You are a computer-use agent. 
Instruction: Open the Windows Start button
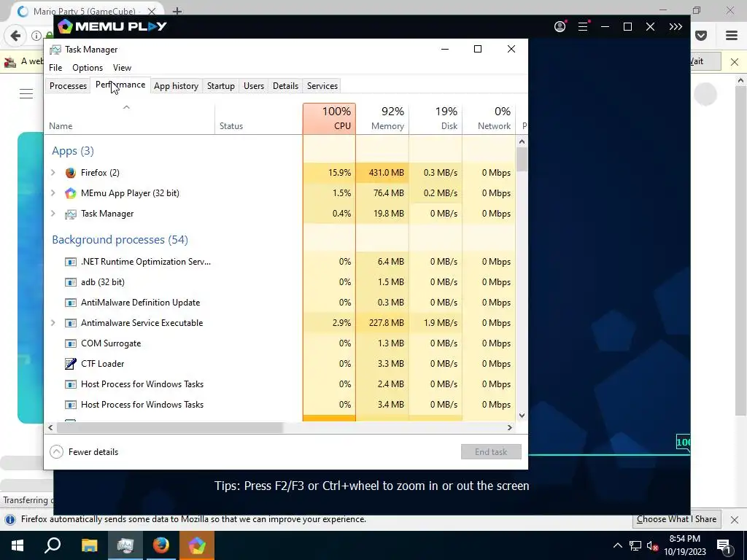coord(18,545)
